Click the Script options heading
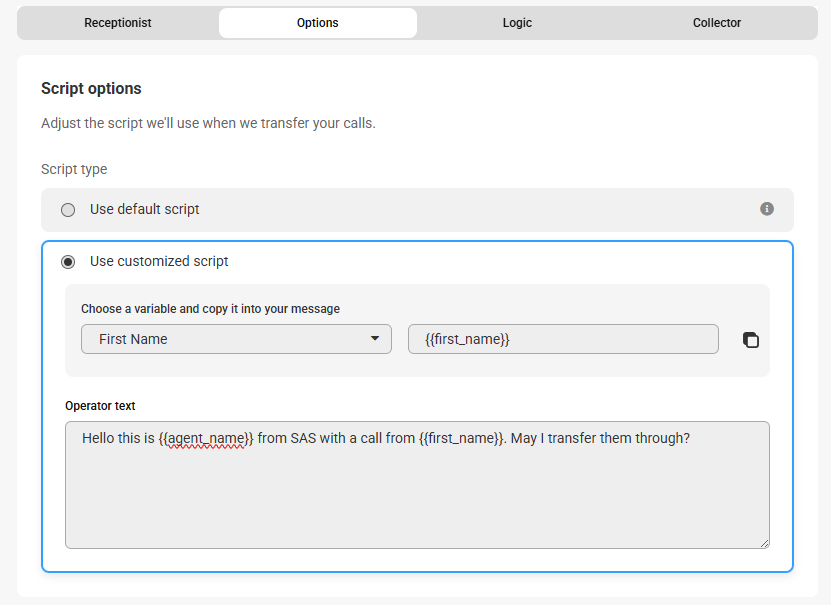Viewport: 831px width, 605px height. tap(91, 88)
